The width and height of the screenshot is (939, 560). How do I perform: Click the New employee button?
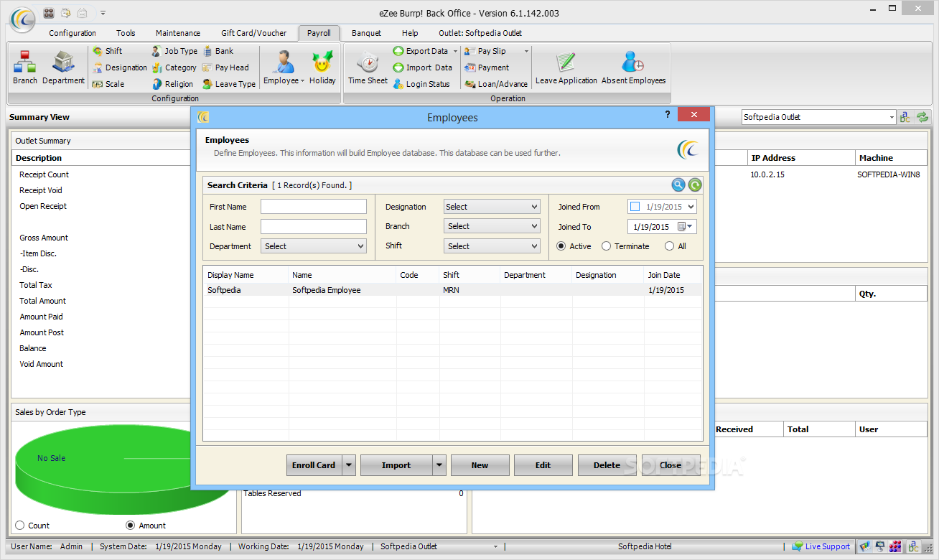480,465
